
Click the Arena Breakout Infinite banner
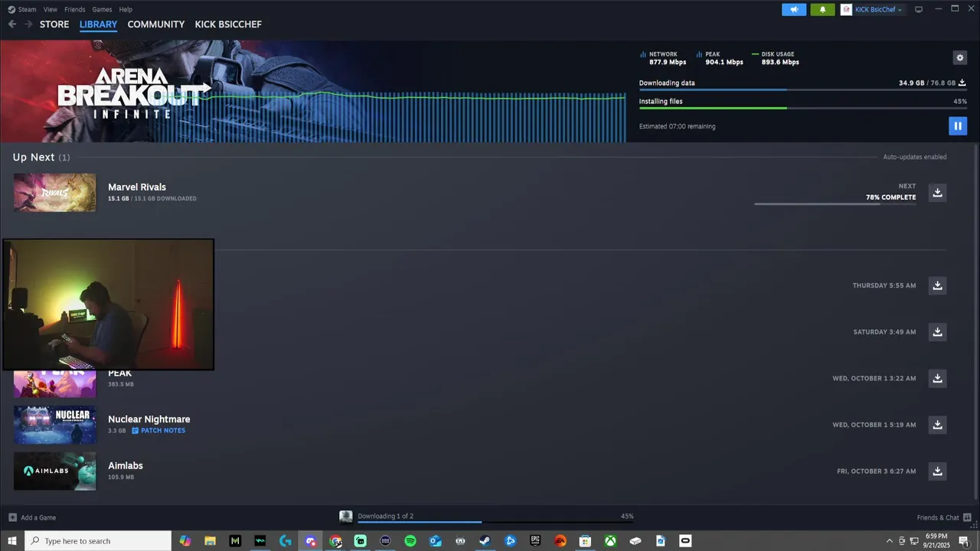(313, 91)
